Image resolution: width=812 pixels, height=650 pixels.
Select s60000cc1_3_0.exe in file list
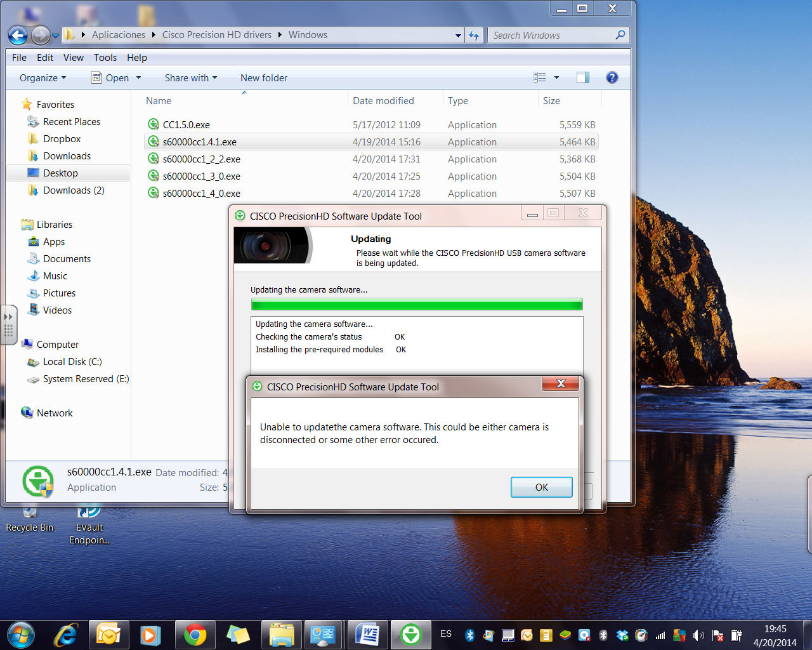[x=371, y=176]
